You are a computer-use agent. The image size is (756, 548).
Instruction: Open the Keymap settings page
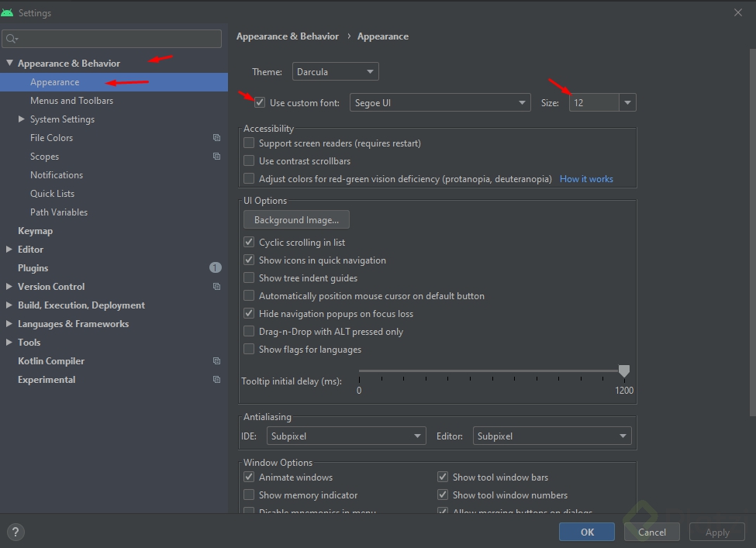(35, 231)
